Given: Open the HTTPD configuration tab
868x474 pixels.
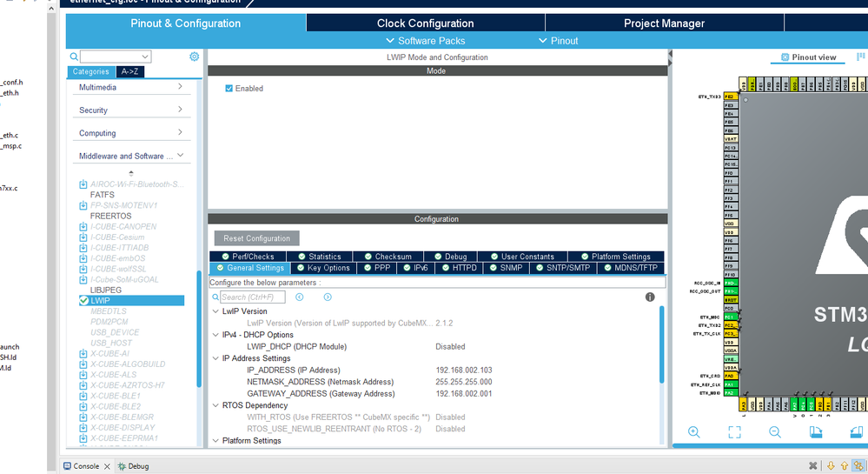Looking at the screenshot, I should click(x=459, y=268).
